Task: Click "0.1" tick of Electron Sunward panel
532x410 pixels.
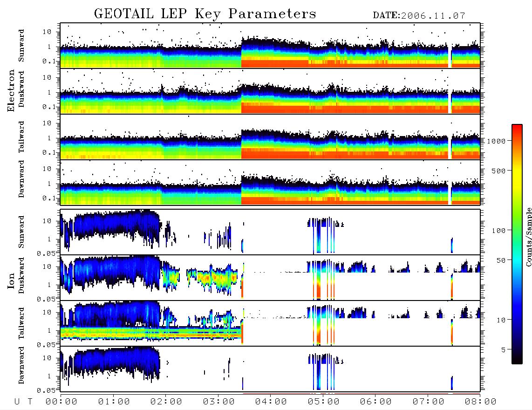Action: coord(49,61)
